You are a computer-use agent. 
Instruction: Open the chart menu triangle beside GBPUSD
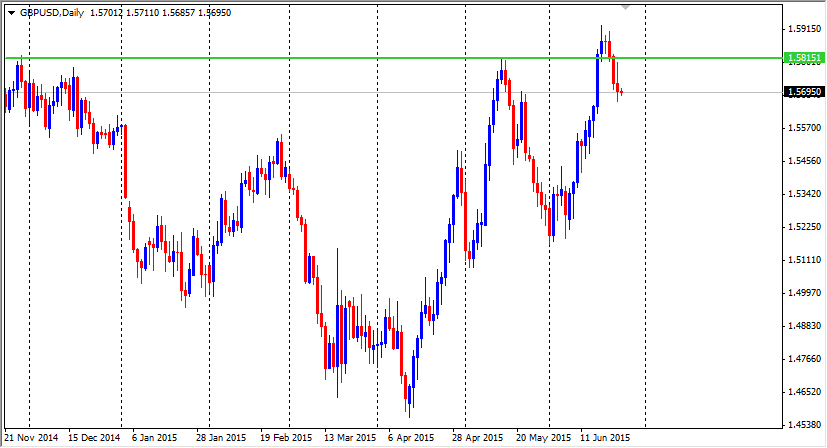coord(11,13)
